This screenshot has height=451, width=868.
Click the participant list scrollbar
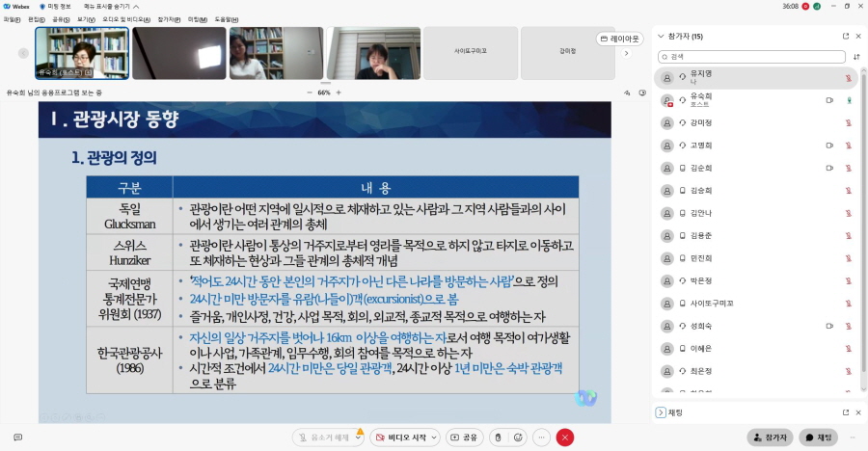(863, 222)
